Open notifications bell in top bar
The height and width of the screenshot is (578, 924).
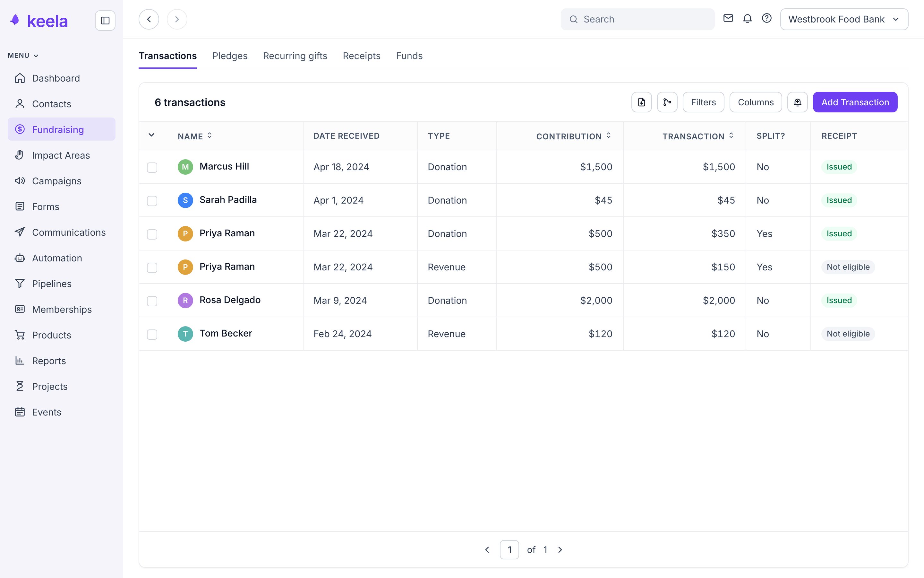747,18
